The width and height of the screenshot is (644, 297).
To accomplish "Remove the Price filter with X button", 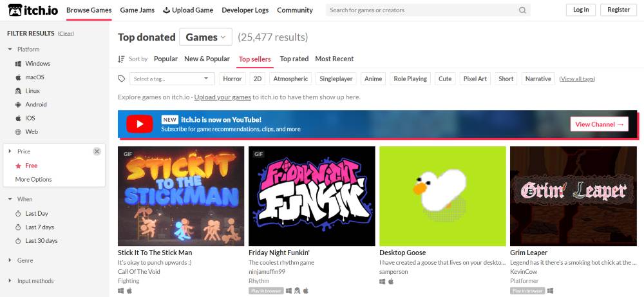I will pos(97,151).
